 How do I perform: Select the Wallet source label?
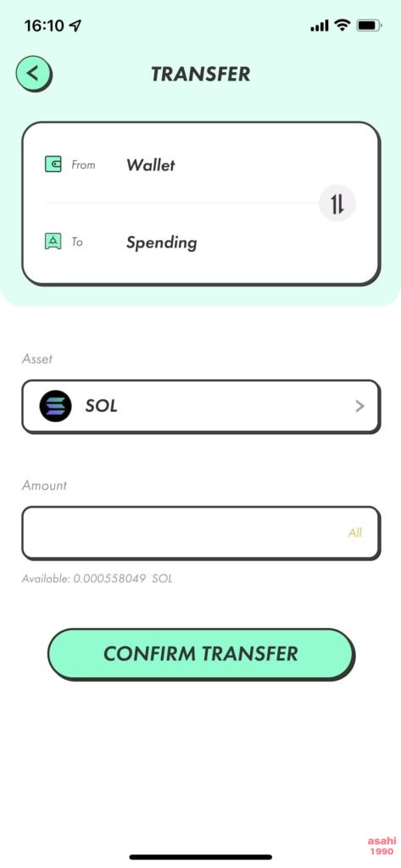click(151, 165)
